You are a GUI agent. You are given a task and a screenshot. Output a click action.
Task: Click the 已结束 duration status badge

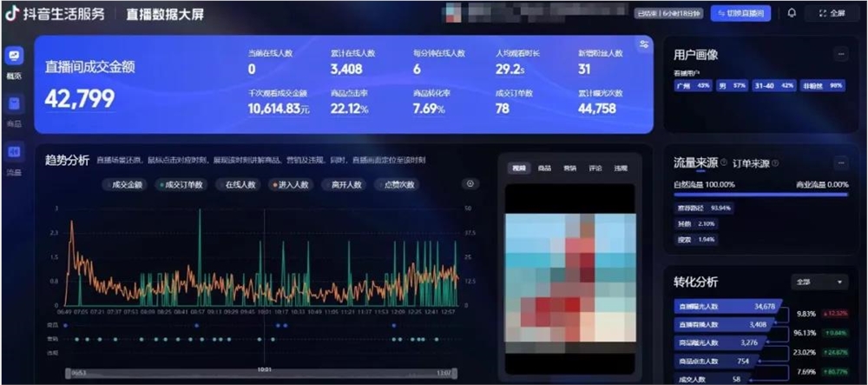click(x=668, y=14)
